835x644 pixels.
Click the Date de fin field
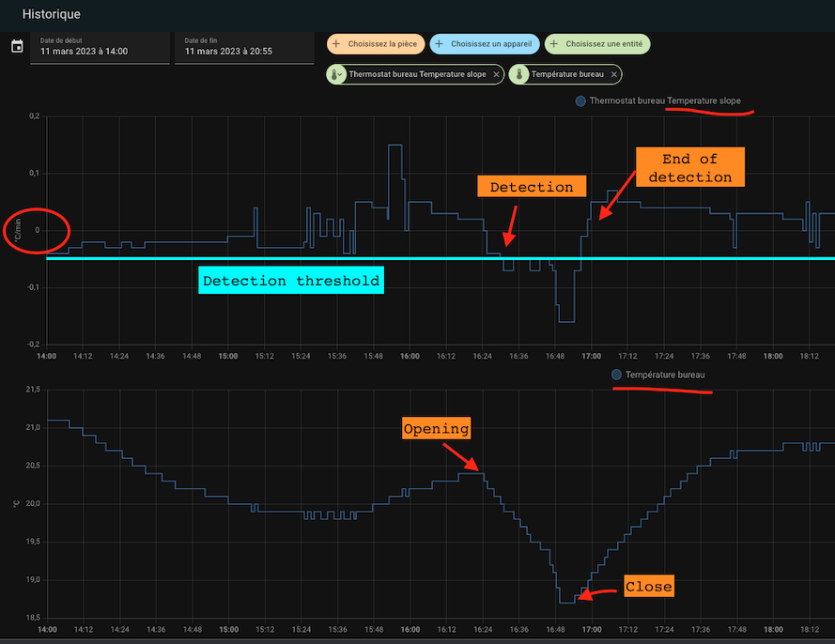(243, 47)
